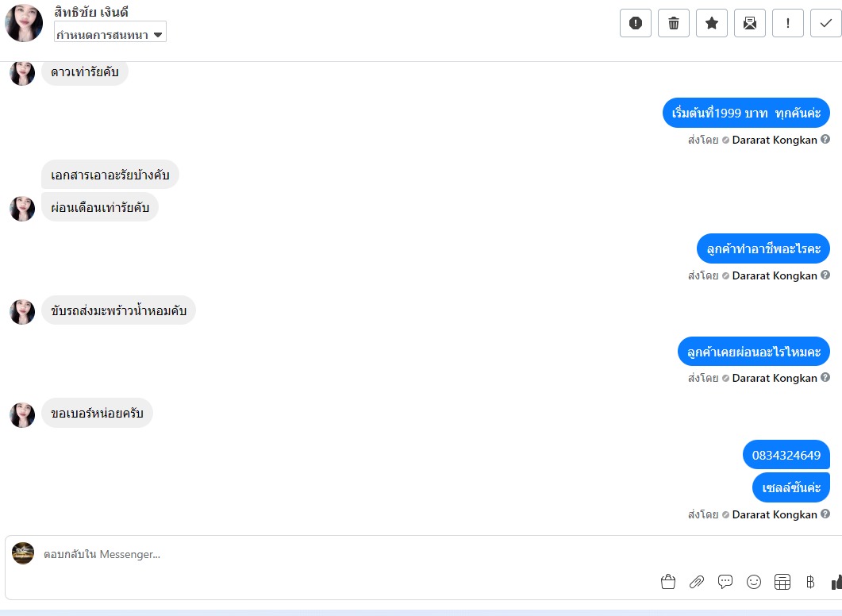The width and height of the screenshot is (842, 616).
Task: Attach a file with paperclip icon
Action: pos(697,582)
